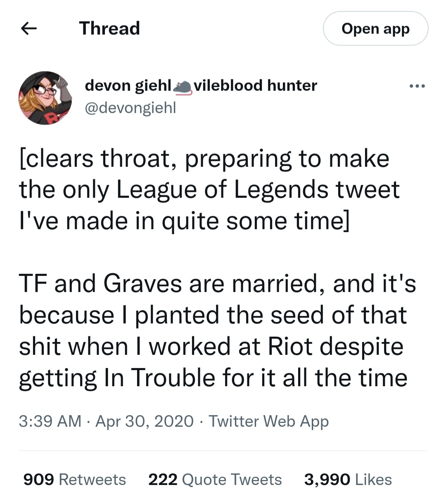Screen dimensions: 446x504
Task: Open the Twitter Web App source link
Action: click(268, 421)
